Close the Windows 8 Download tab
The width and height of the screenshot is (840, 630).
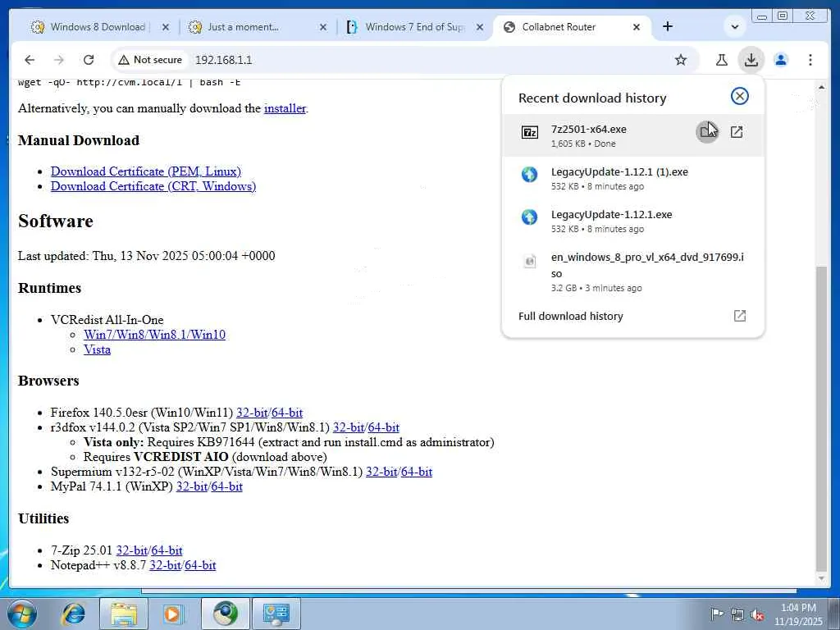click(166, 27)
